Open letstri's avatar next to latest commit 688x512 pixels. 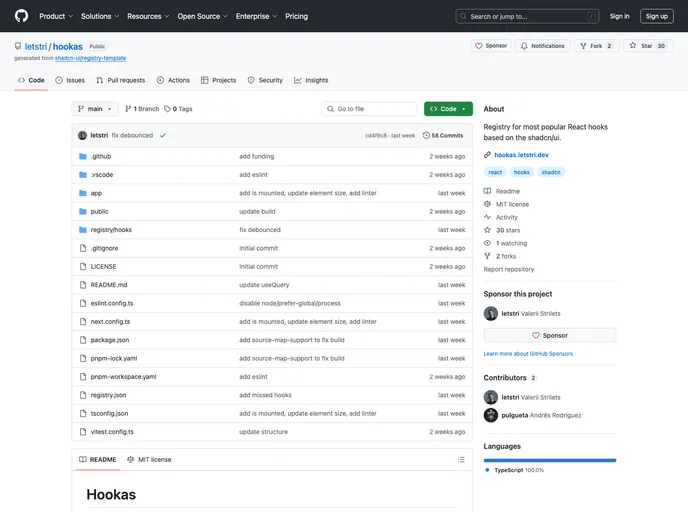pyautogui.click(x=82, y=135)
